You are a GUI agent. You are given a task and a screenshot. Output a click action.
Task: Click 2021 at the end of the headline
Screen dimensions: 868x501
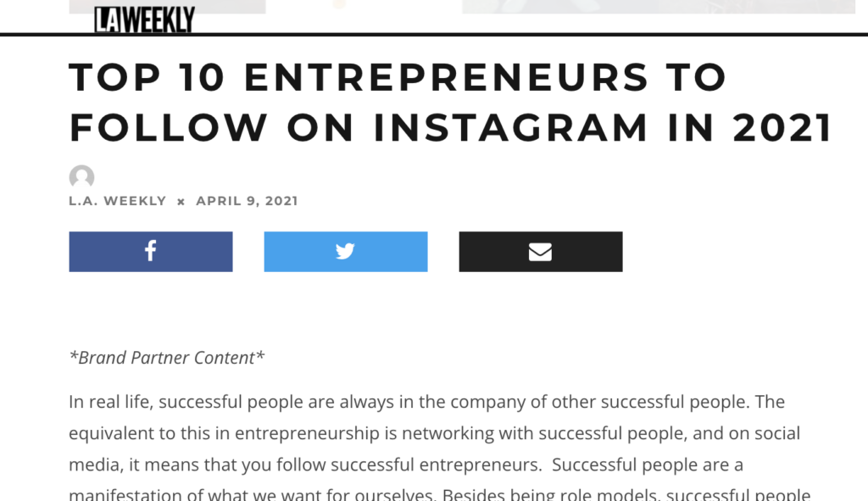point(783,128)
